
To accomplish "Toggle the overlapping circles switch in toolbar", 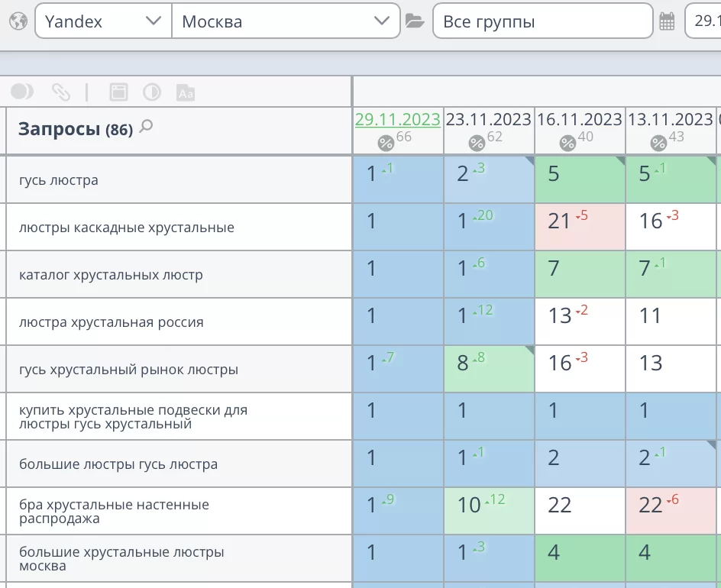I will click(x=22, y=92).
